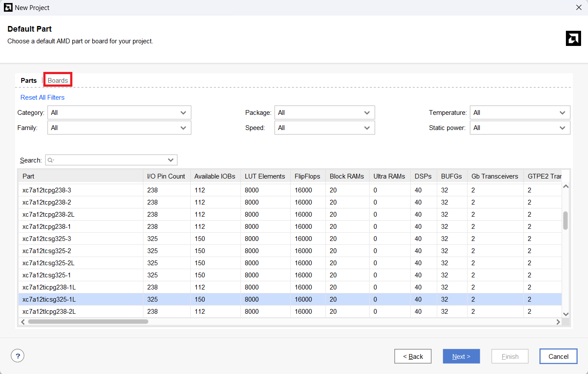This screenshot has width=588, height=374.
Task: Select part xc7a12tcsg325-2
Action: (x=290, y=251)
